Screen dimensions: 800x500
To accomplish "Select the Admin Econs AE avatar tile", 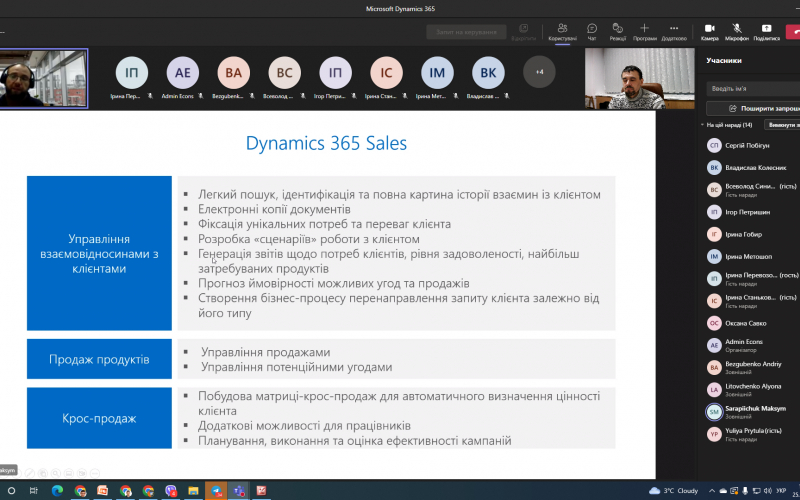I will (183, 73).
